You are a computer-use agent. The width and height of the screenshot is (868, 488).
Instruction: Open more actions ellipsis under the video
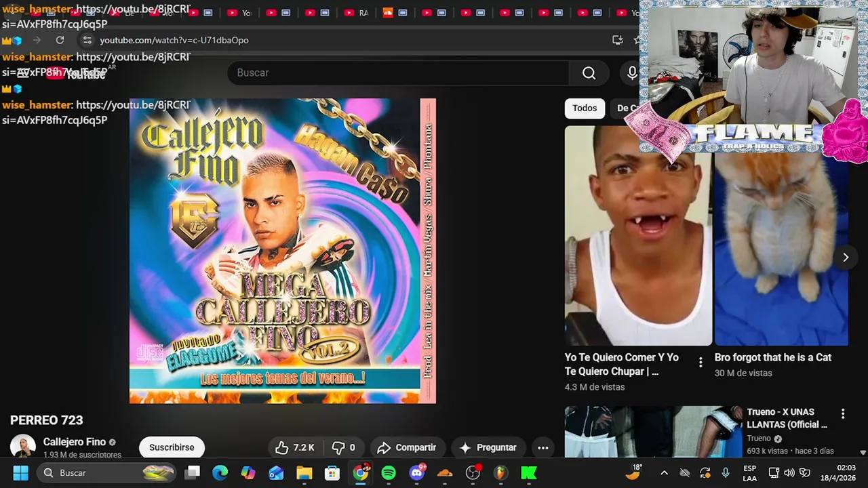click(x=542, y=447)
